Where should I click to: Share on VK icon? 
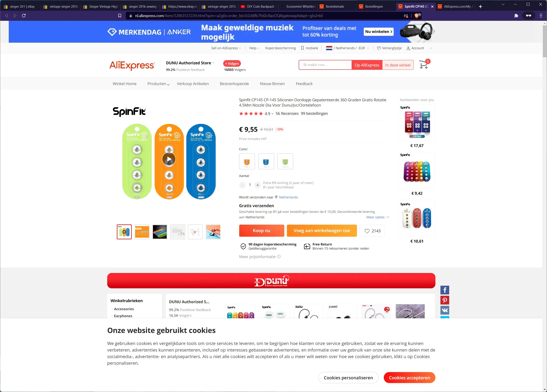pyautogui.click(x=445, y=310)
